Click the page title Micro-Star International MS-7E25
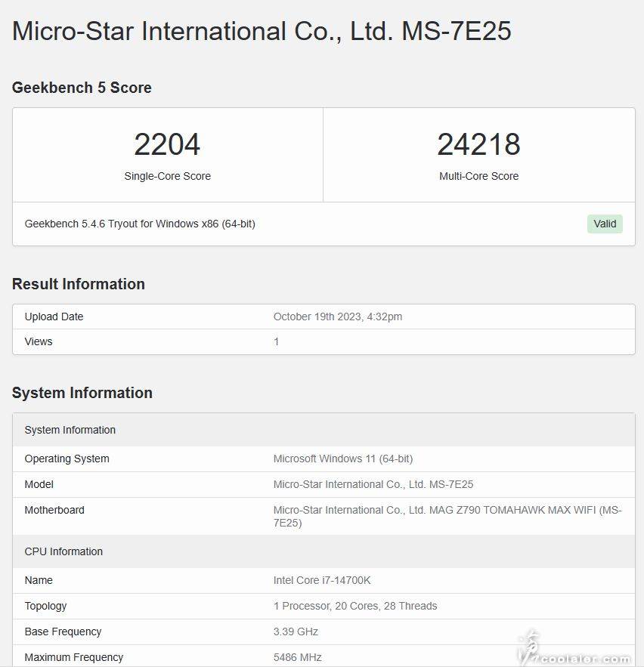The width and height of the screenshot is (644, 667). point(262,31)
